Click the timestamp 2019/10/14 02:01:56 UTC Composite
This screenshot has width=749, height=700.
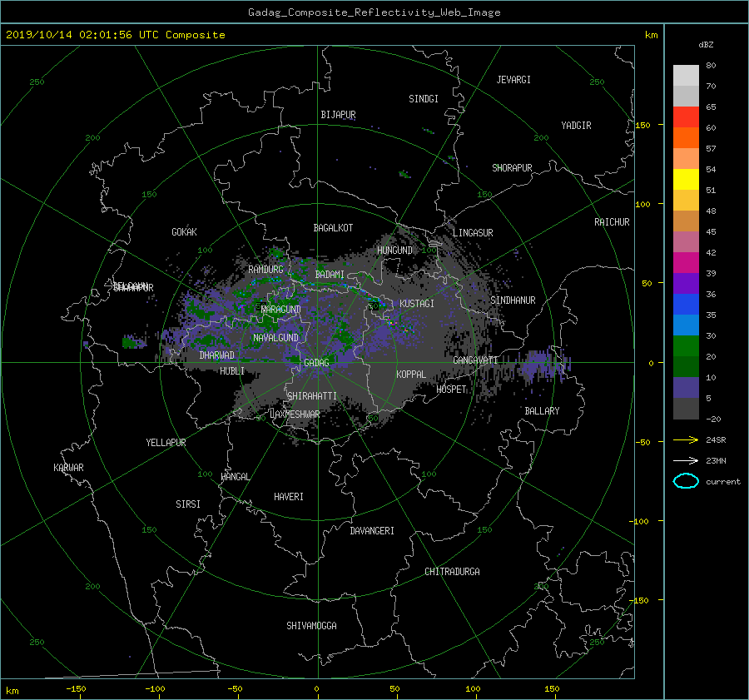115,35
